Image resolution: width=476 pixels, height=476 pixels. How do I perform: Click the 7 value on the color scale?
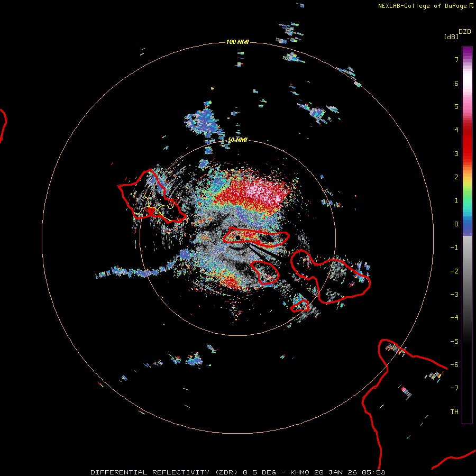point(456,59)
